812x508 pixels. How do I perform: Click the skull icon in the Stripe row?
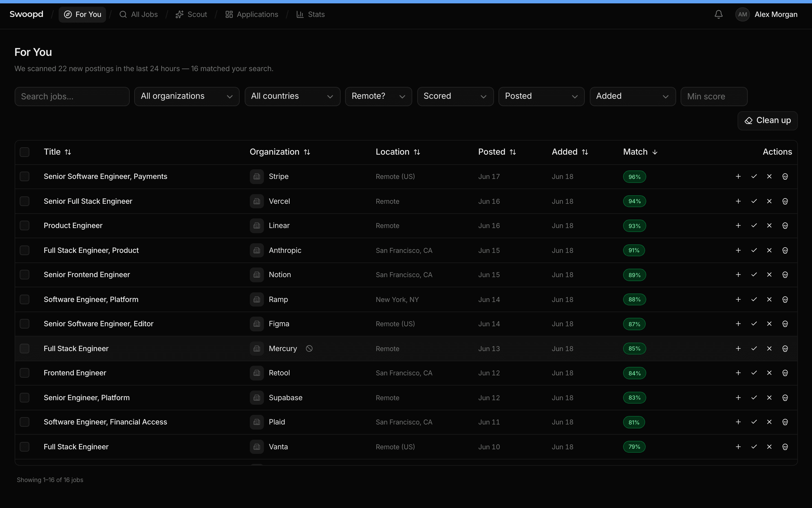click(785, 176)
